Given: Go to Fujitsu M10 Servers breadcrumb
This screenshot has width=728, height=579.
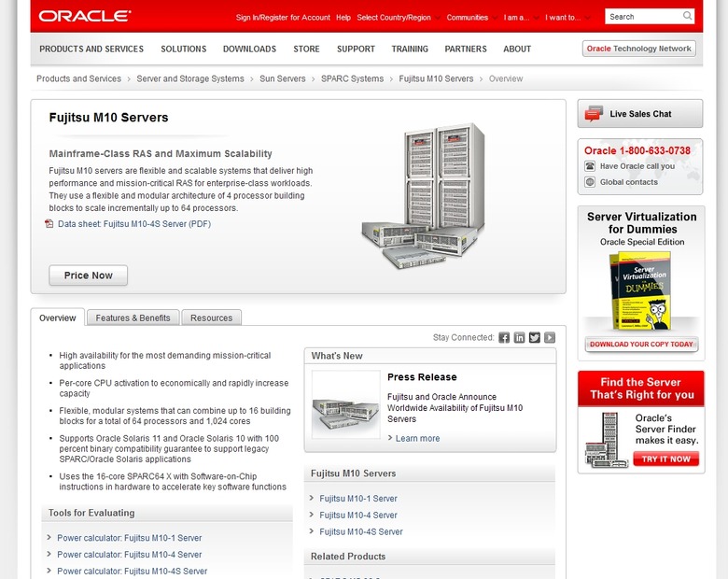Looking at the screenshot, I should click(436, 78).
